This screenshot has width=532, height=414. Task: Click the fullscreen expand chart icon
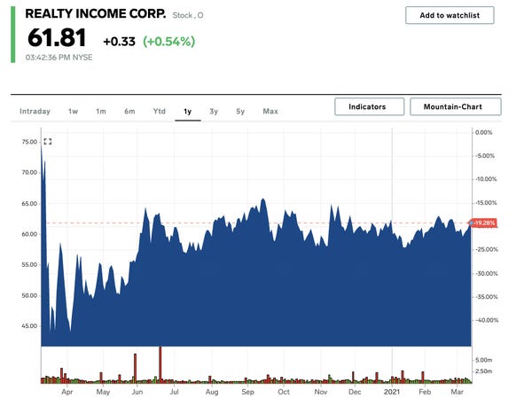coord(48,142)
